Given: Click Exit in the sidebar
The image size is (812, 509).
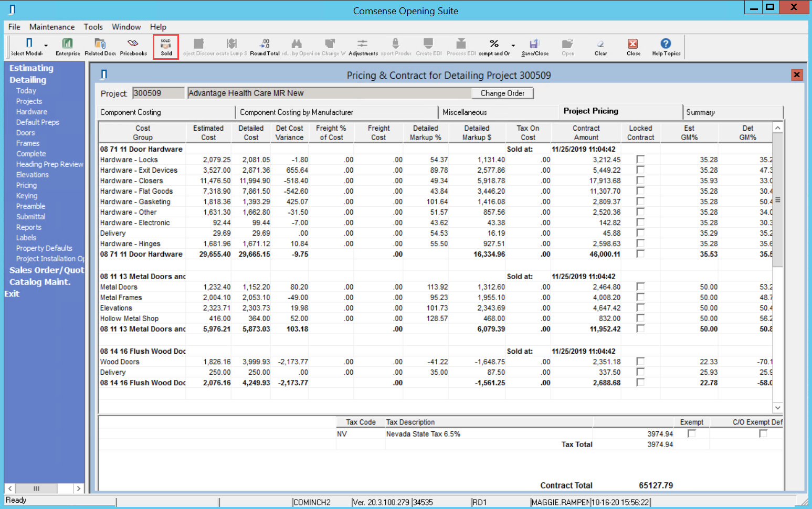Looking at the screenshot, I should tap(12, 294).
